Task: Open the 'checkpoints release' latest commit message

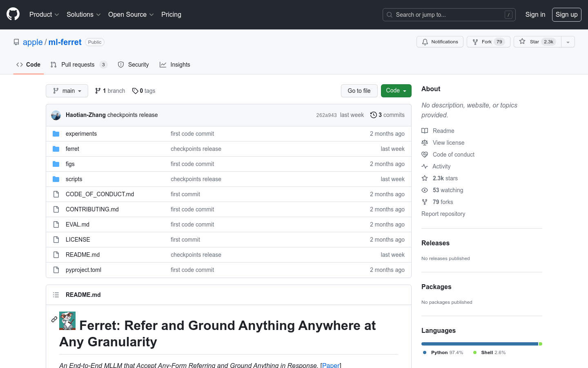Action: coord(132,115)
